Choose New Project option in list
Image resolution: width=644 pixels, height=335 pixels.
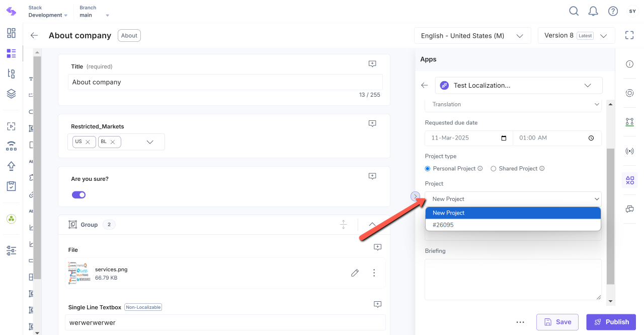[x=513, y=213]
